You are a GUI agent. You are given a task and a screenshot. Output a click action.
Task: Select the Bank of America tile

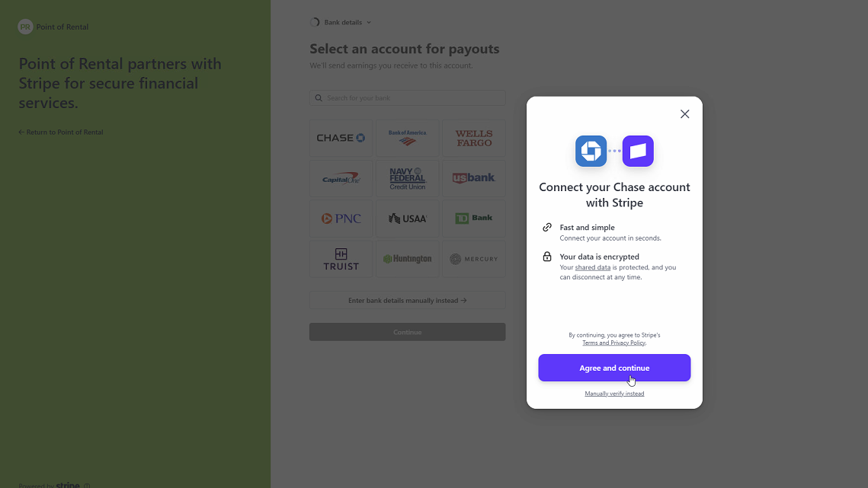pos(407,138)
